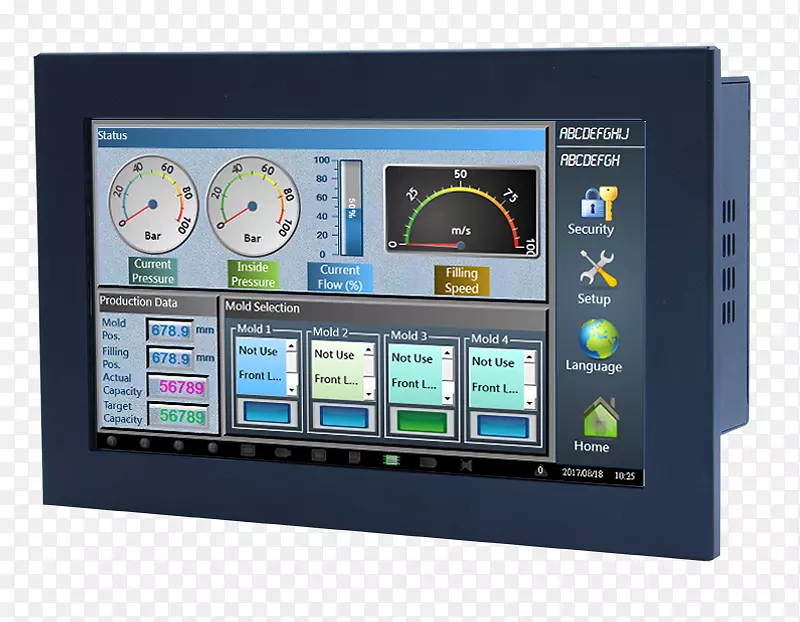Click down arrow in Mold 4 list

[x=530, y=403]
